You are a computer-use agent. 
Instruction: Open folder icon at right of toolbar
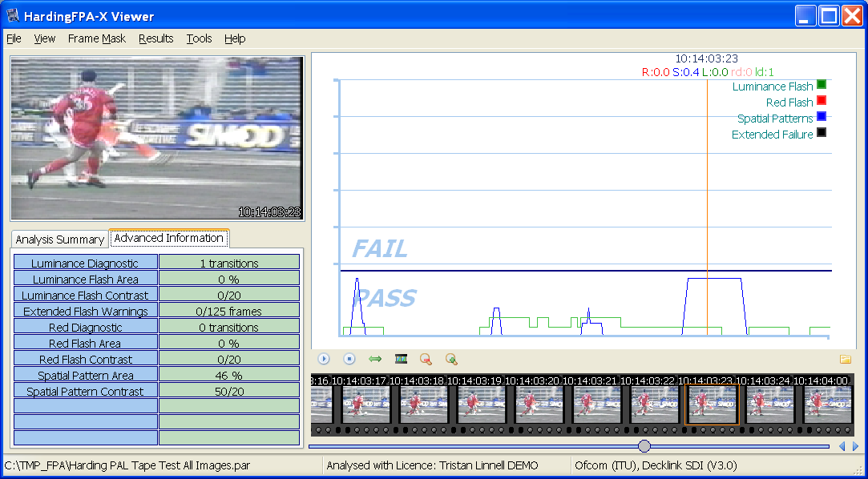(x=846, y=359)
